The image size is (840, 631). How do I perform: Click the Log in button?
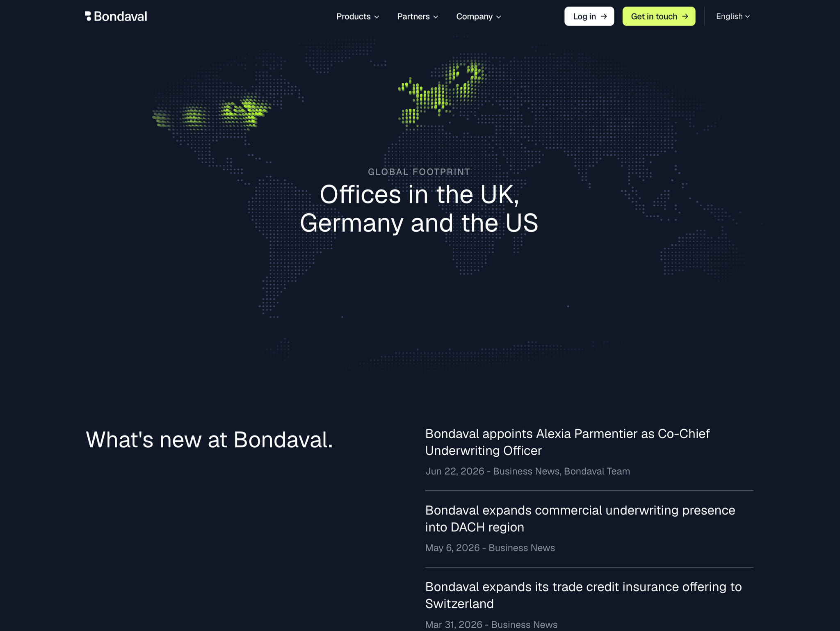tap(589, 16)
